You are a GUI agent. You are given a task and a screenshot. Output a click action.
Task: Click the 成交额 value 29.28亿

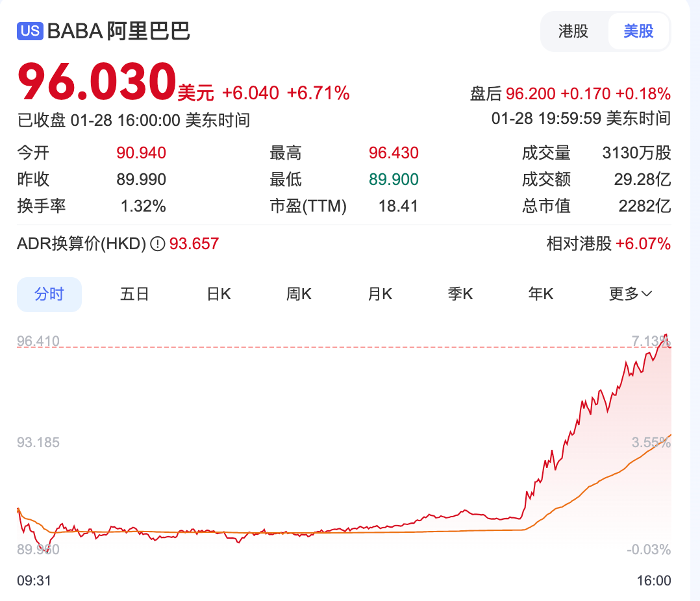(x=642, y=179)
